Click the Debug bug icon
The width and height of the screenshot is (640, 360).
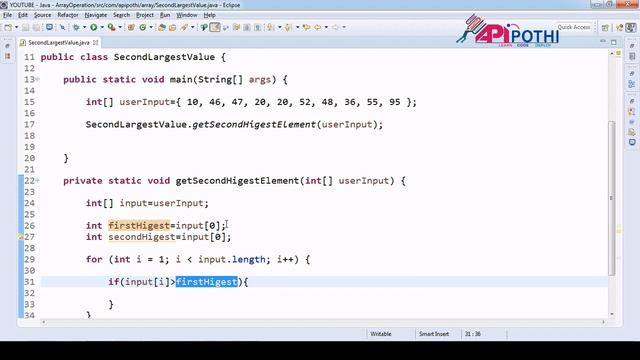point(76,27)
